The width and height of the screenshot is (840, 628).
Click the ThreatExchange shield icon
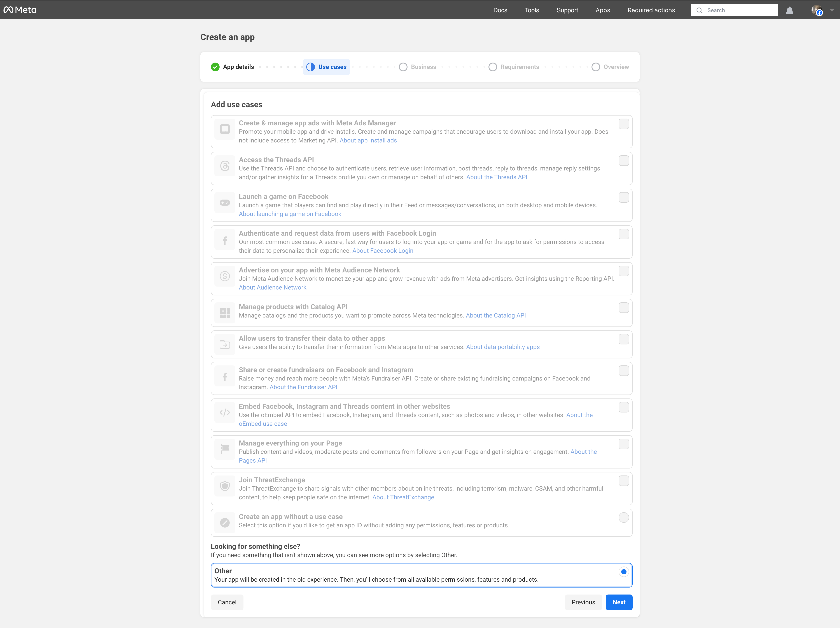click(x=225, y=486)
